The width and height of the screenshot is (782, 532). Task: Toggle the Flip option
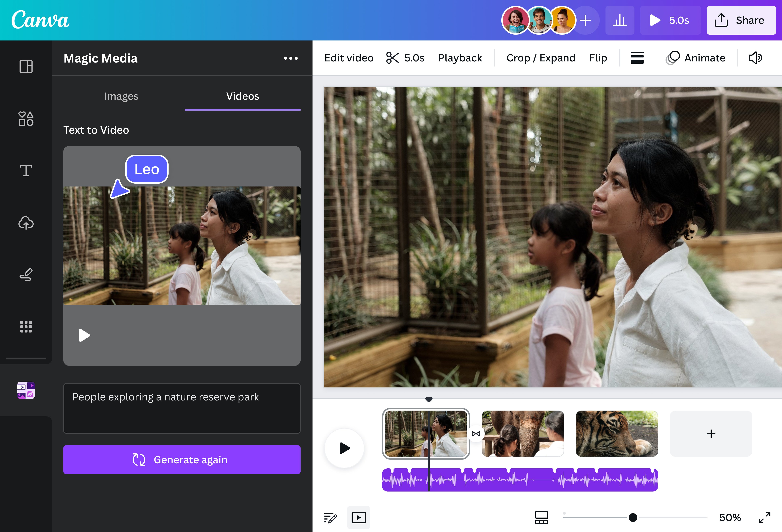(x=598, y=58)
